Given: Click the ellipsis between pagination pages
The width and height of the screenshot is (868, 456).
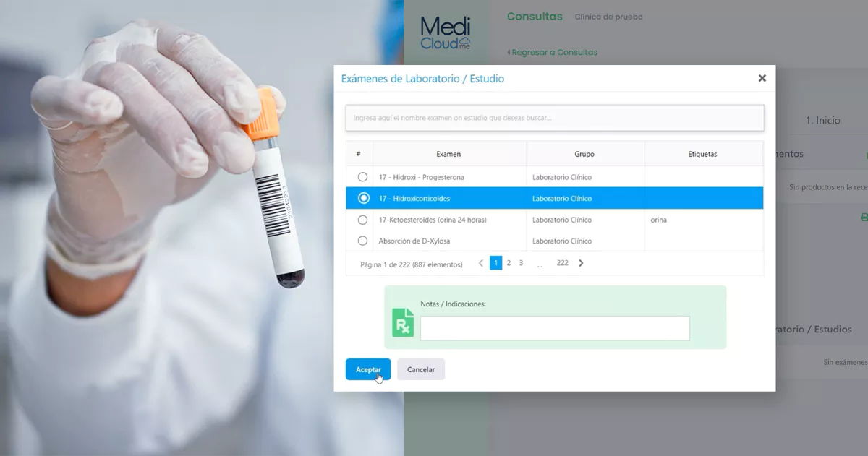Looking at the screenshot, I should pos(540,264).
